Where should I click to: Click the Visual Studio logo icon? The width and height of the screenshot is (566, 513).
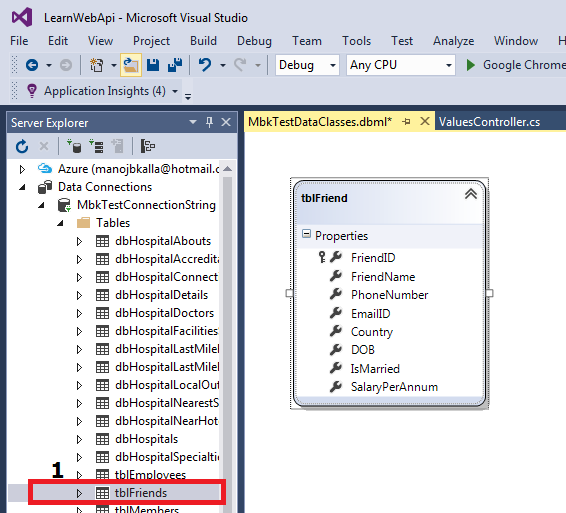[x=22, y=17]
